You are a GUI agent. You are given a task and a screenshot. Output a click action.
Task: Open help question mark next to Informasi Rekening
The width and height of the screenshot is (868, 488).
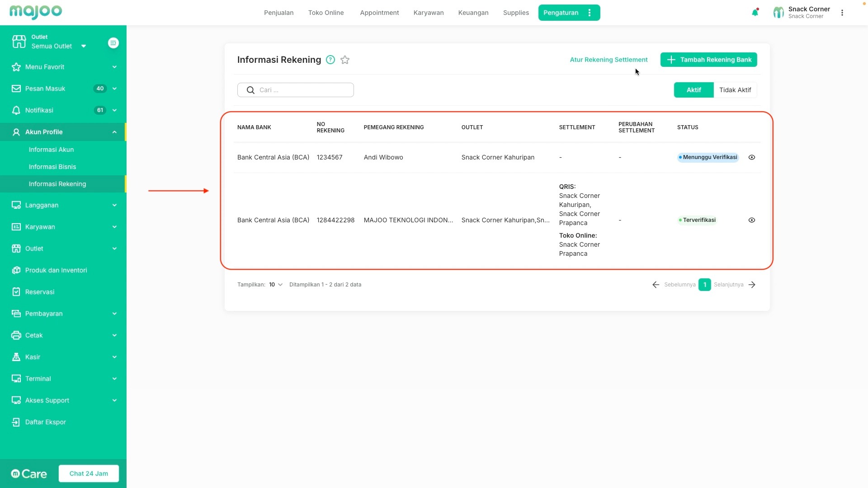point(330,60)
